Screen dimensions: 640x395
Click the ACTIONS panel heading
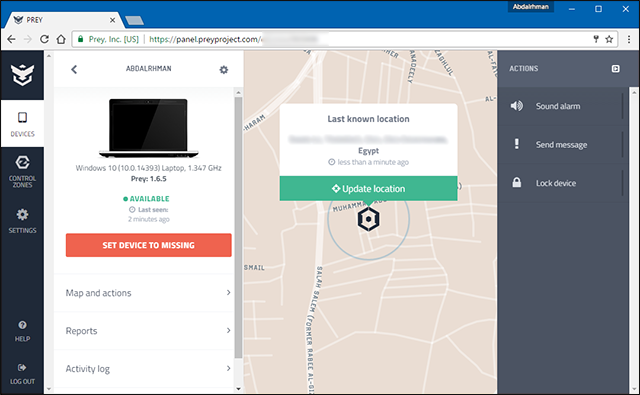(x=523, y=69)
